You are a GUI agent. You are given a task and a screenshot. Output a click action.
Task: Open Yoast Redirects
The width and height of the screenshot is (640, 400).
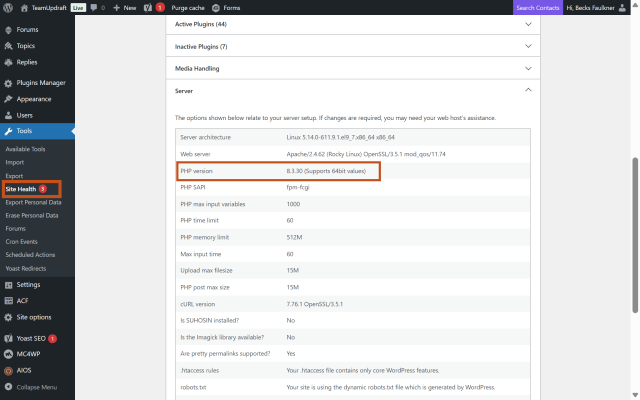click(x=26, y=269)
